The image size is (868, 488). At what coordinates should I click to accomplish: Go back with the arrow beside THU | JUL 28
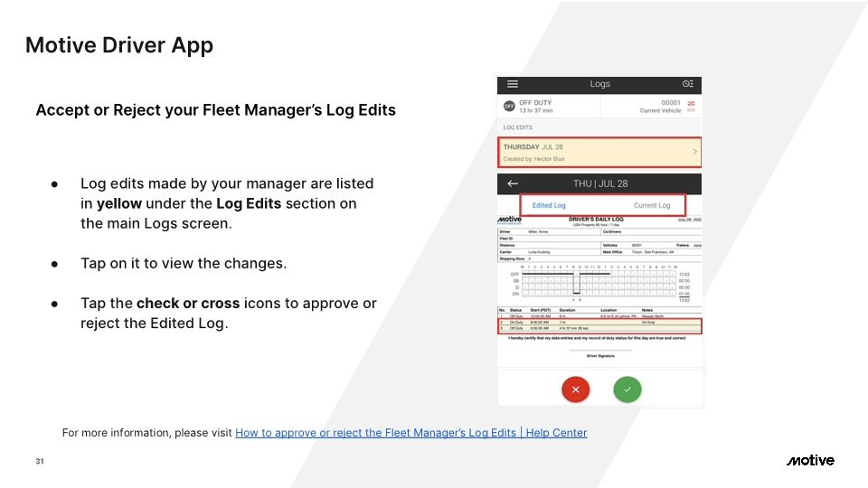(513, 183)
